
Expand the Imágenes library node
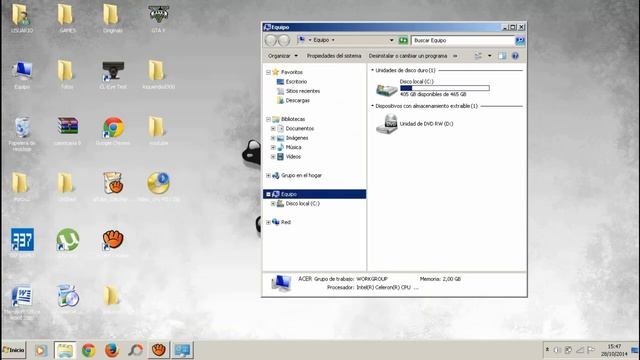click(273, 138)
